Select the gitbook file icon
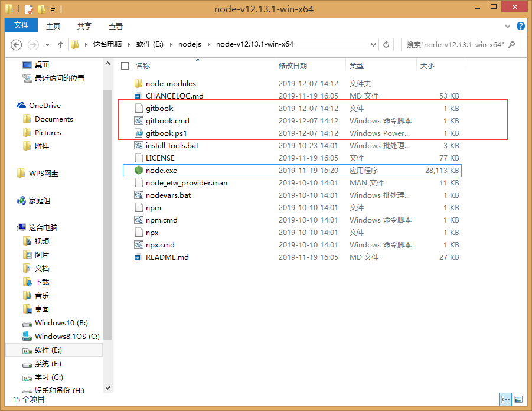Image resolution: width=532 pixels, height=411 pixels. tap(138, 108)
